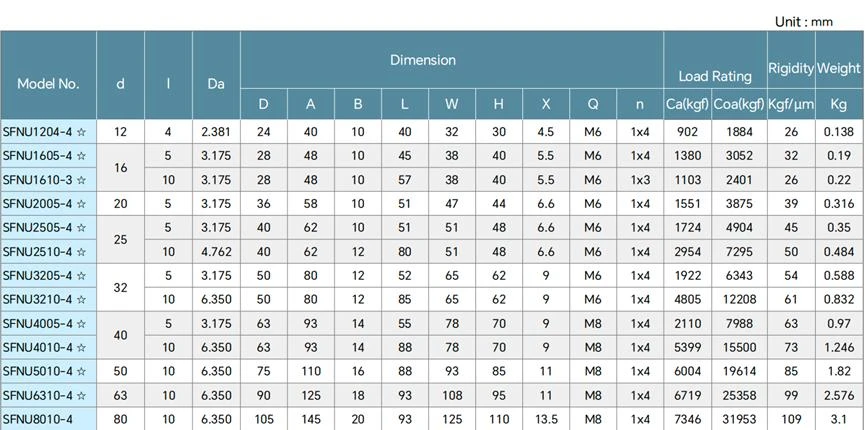Viewport: 865px width, 430px height.
Task: Click the star beside SFNU2005-4
Action: [x=82, y=204]
